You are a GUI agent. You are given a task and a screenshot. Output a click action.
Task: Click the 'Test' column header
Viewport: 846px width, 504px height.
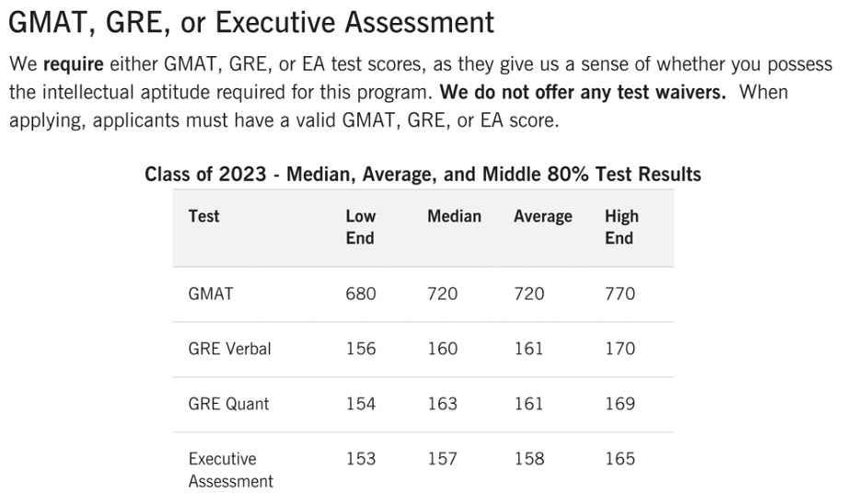(x=203, y=217)
